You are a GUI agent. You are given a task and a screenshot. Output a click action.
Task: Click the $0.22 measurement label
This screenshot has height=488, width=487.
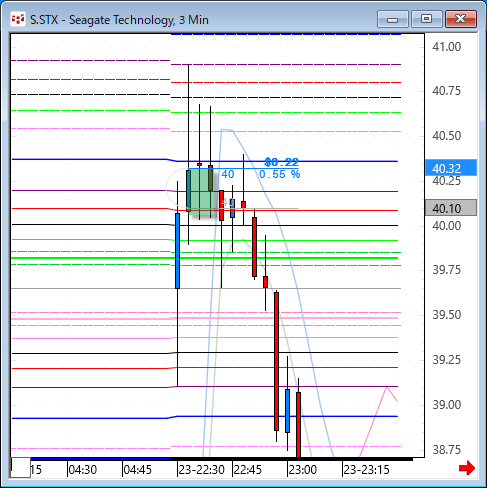[x=282, y=162]
